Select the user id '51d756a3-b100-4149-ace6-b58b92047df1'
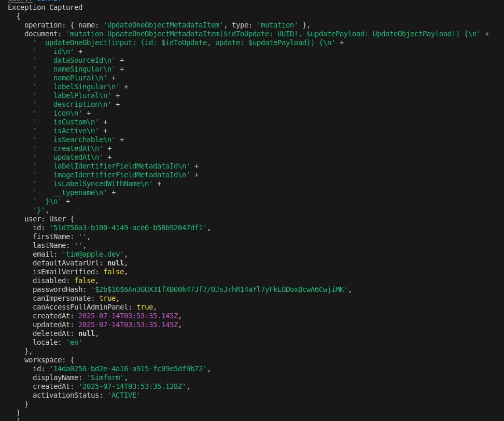504x421 pixels. click(x=128, y=228)
